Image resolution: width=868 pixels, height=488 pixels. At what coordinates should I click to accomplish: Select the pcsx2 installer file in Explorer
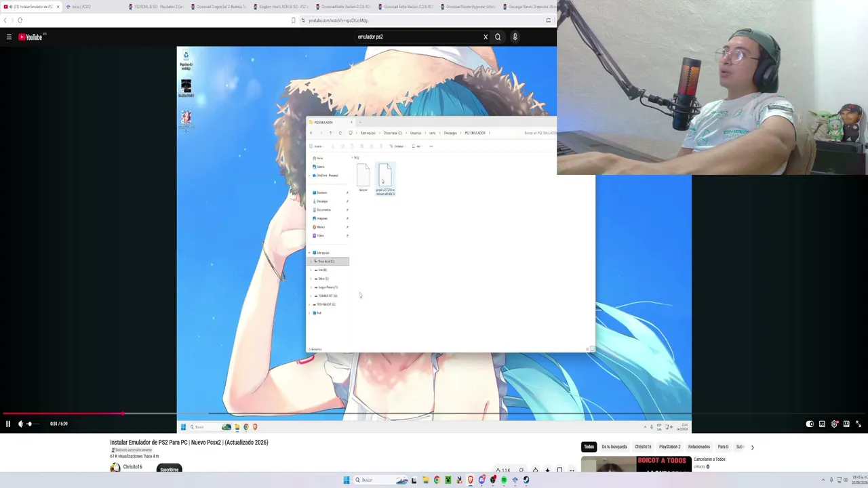point(385,180)
